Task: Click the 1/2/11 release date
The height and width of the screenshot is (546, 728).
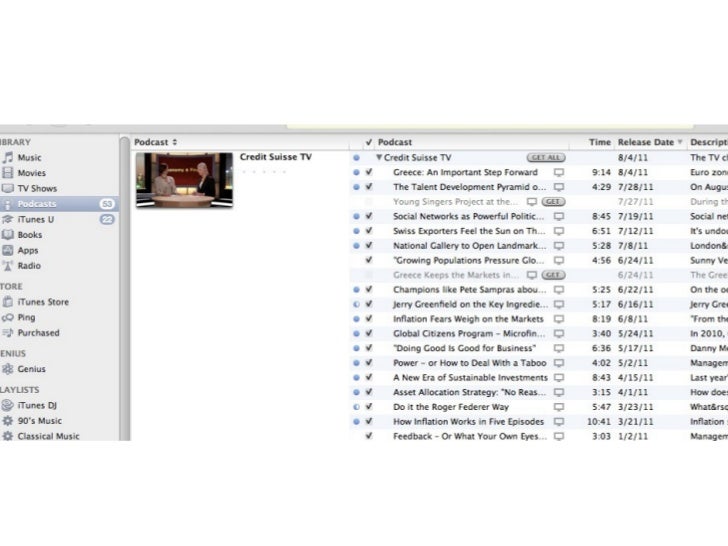Action: (633, 436)
